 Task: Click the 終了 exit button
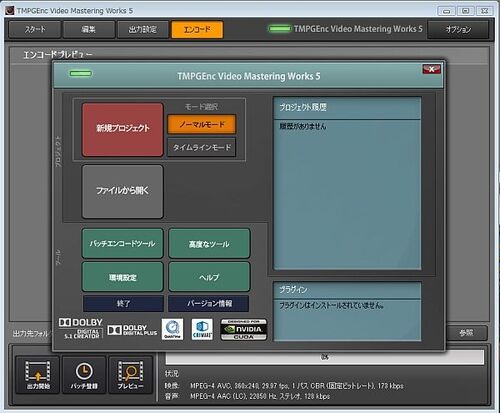point(123,303)
